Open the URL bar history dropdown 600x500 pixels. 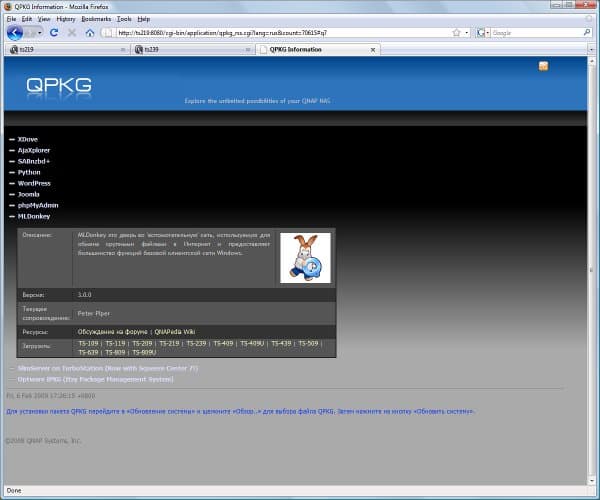pos(466,33)
